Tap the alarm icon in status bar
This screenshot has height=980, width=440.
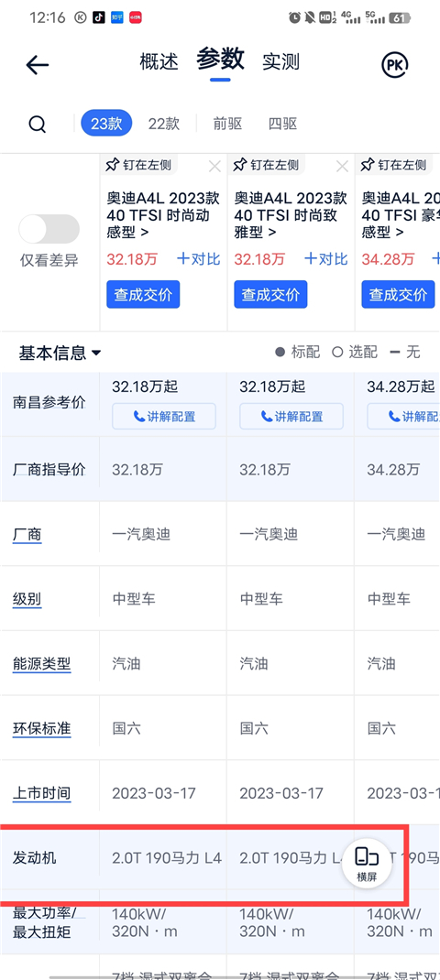point(295,17)
